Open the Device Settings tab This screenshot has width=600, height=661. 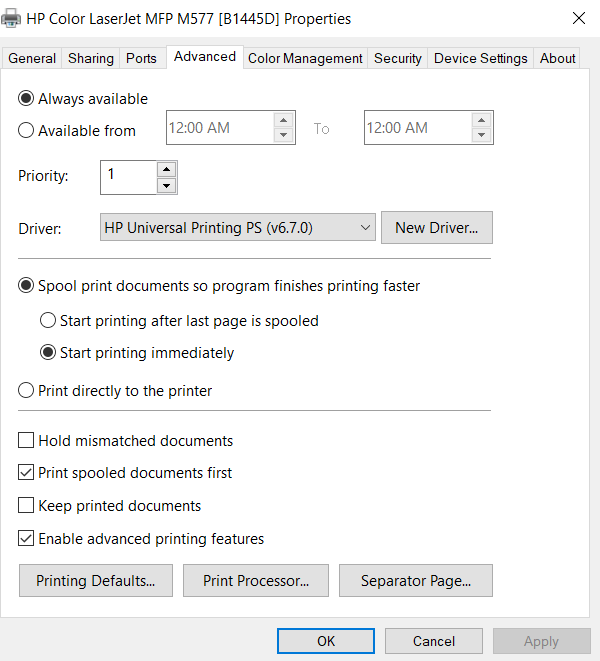(481, 58)
